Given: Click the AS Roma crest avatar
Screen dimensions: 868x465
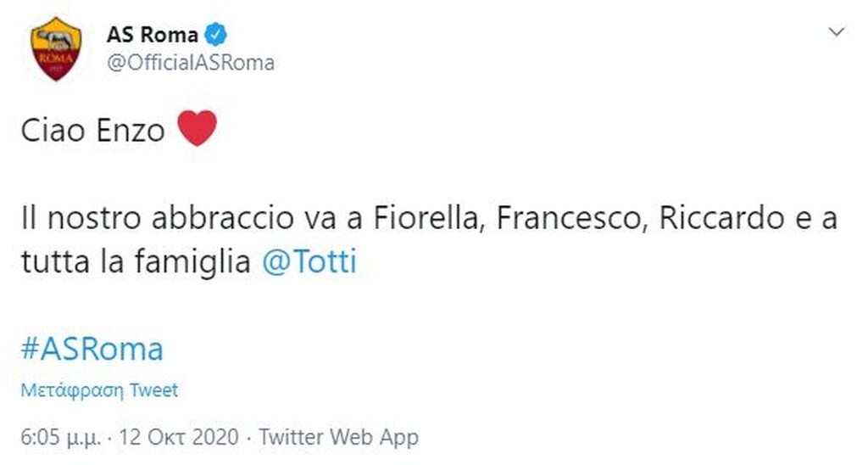Looking at the screenshot, I should tap(56, 49).
